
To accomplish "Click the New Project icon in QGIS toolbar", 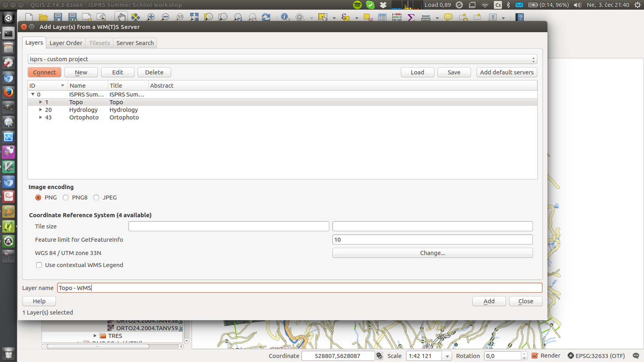I will [x=29, y=17].
